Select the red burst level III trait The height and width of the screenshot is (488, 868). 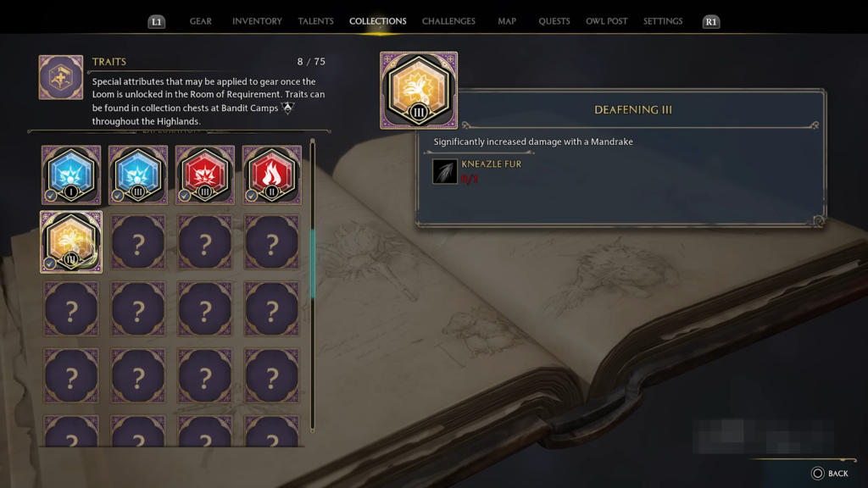point(205,175)
